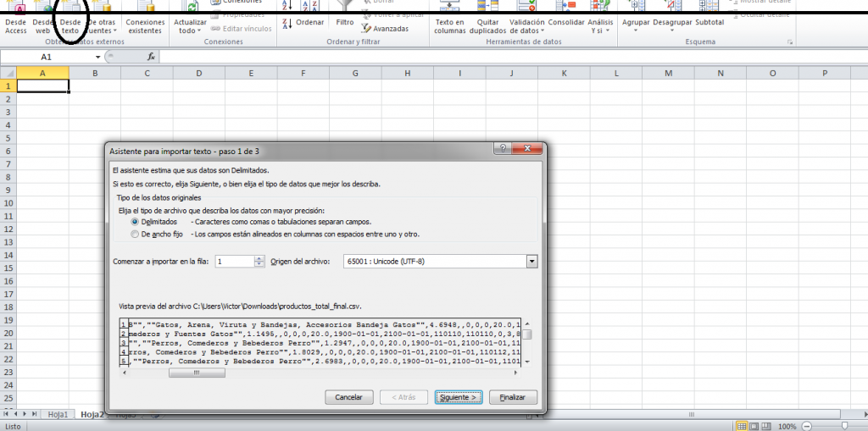Select the Delimitados radio option
This screenshot has width=868, height=431.
[x=134, y=221]
